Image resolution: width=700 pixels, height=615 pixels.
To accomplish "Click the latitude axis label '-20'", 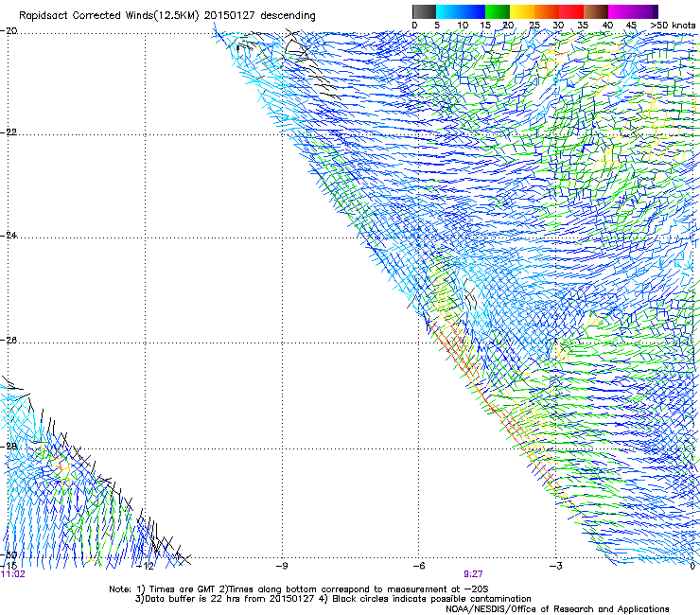I will [x=9, y=31].
